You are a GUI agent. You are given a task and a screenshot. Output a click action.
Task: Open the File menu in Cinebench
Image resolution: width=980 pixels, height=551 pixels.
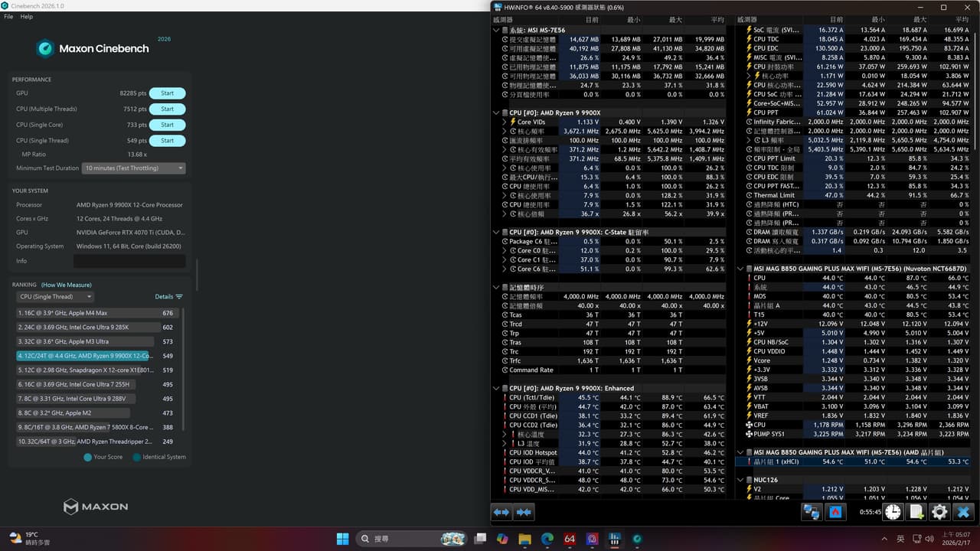tap(8, 16)
